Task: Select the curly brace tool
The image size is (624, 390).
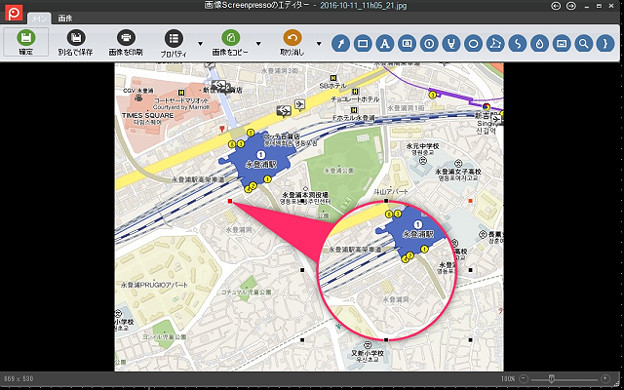Action: tap(605, 44)
